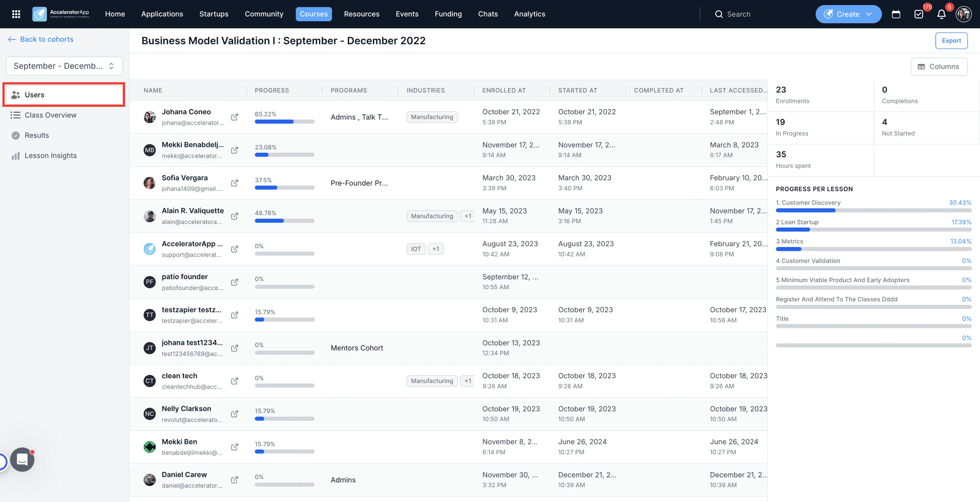The width and height of the screenshot is (980, 502).
Task: Select the Courses tab
Action: [314, 14]
